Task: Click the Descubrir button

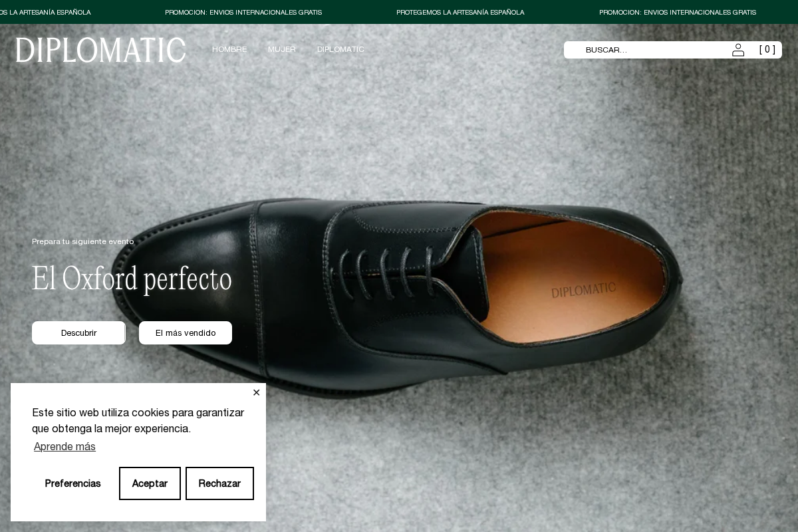Action: [x=78, y=332]
